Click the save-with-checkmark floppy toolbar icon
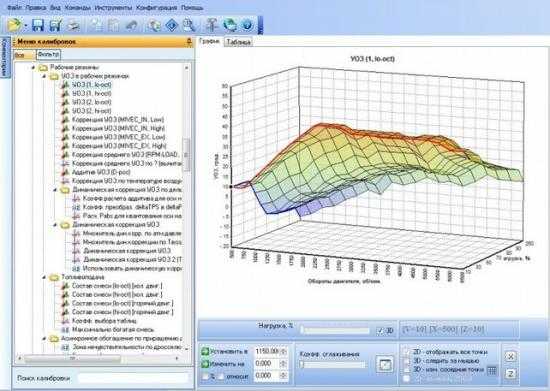Viewport: 550px width, 391px height. (x=56, y=25)
